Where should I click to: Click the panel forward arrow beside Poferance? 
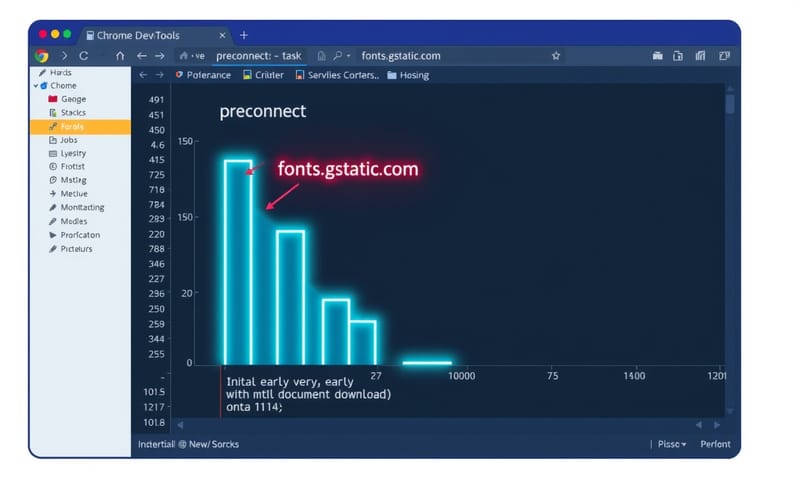point(160,75)
